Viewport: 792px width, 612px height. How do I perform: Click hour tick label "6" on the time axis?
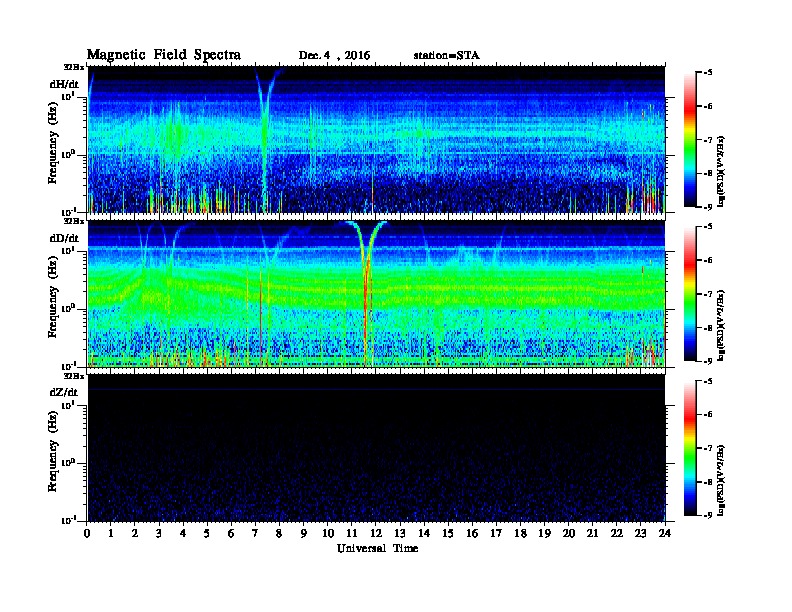click(x=232, y=533)
